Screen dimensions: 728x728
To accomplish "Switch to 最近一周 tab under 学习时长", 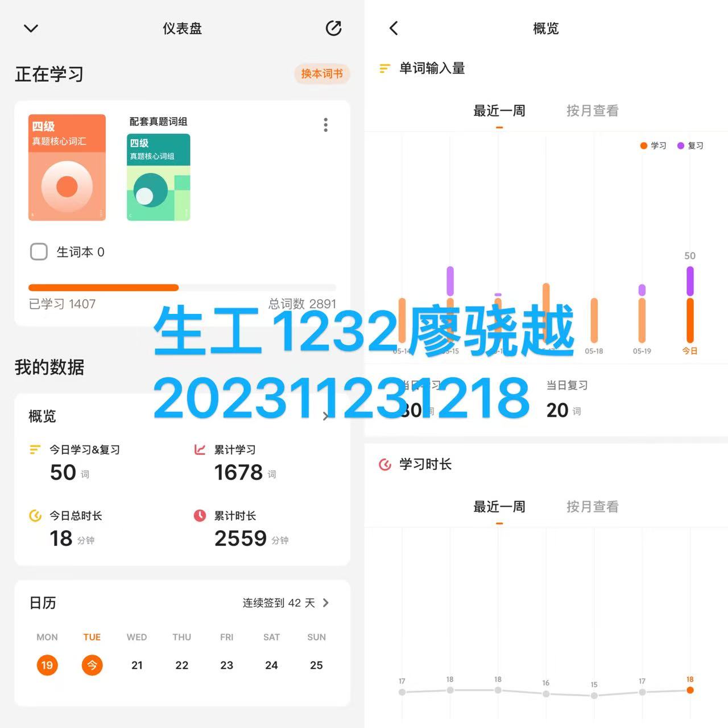I will coord(499,507).
